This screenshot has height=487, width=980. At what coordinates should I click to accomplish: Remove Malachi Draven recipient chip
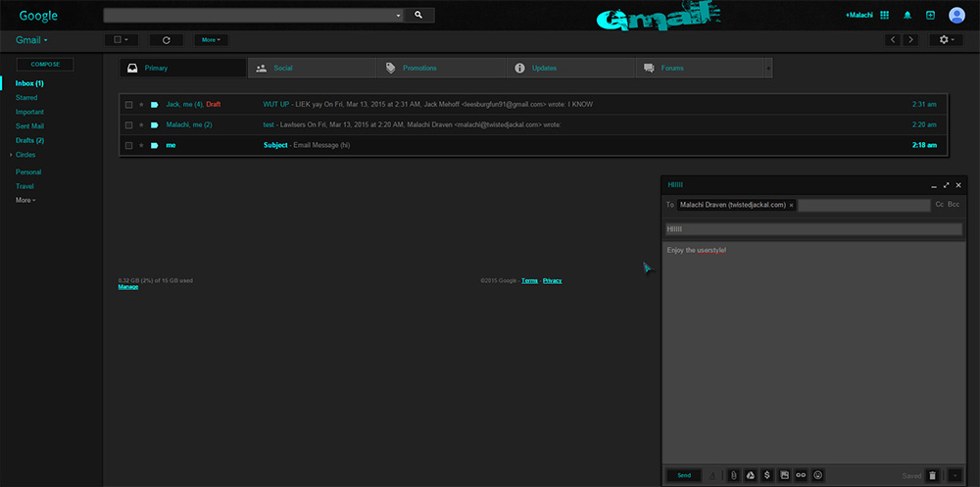791,205
